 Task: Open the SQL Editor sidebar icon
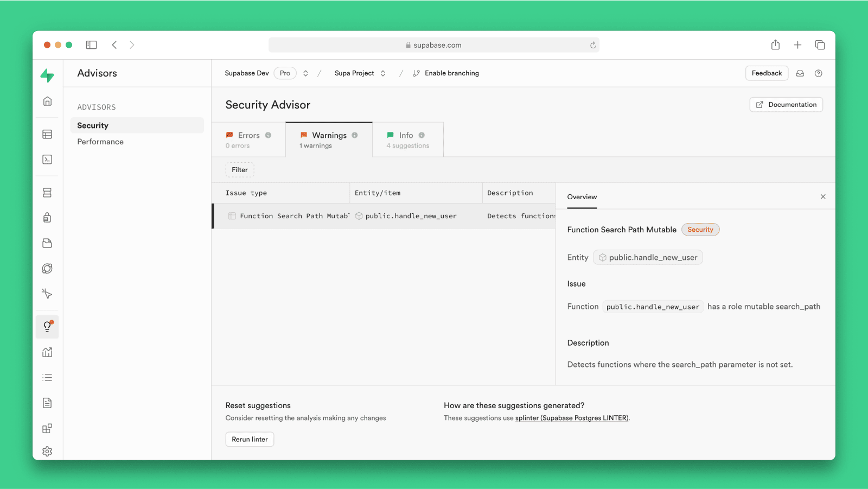[47, 160]
